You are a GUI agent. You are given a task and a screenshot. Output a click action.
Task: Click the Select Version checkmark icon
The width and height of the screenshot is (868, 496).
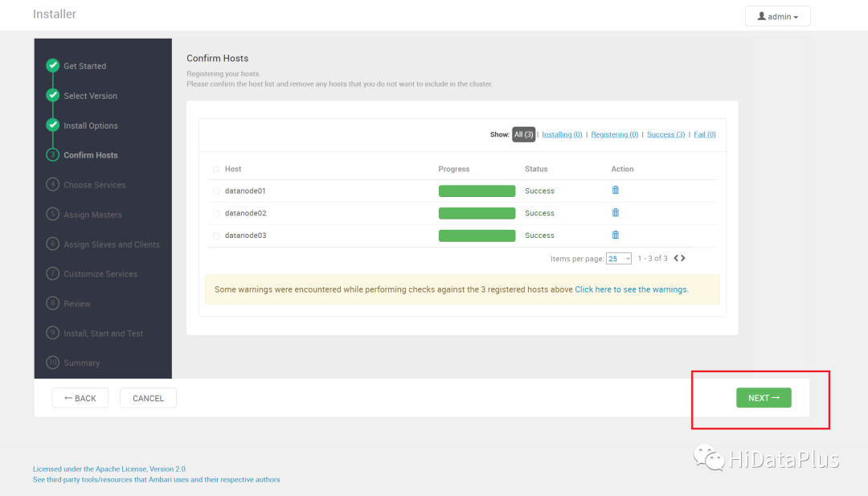[x=53, y=96]
